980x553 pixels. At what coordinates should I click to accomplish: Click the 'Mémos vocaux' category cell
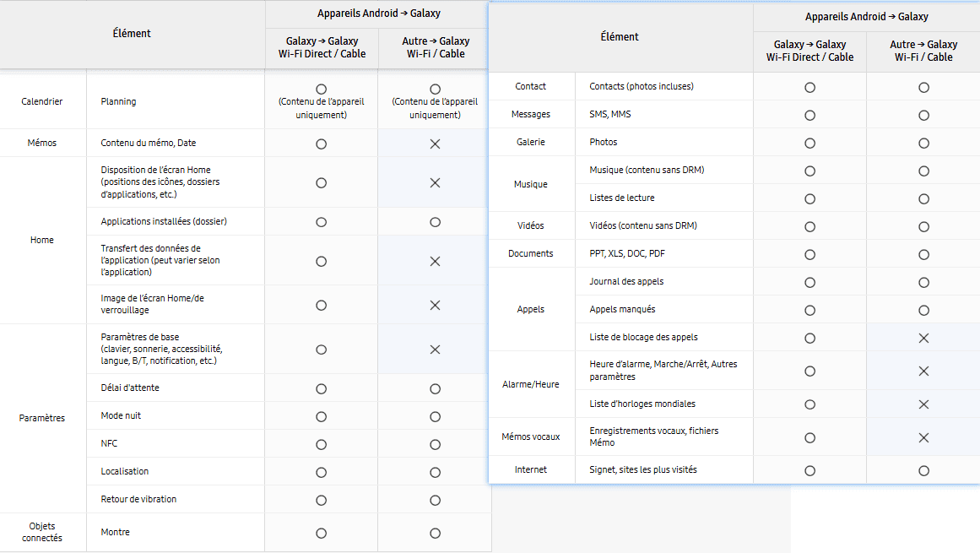click(531, 436)
